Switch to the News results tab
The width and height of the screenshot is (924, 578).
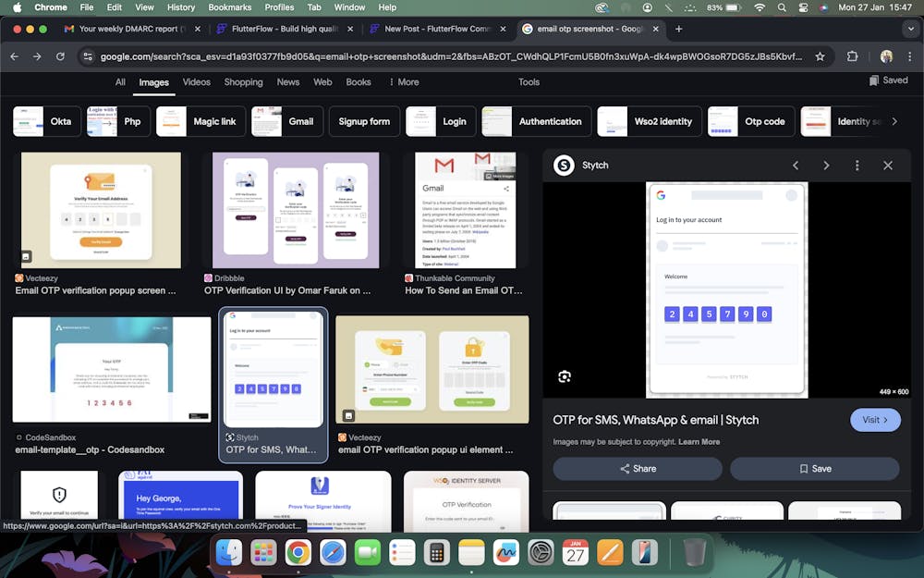288,82
